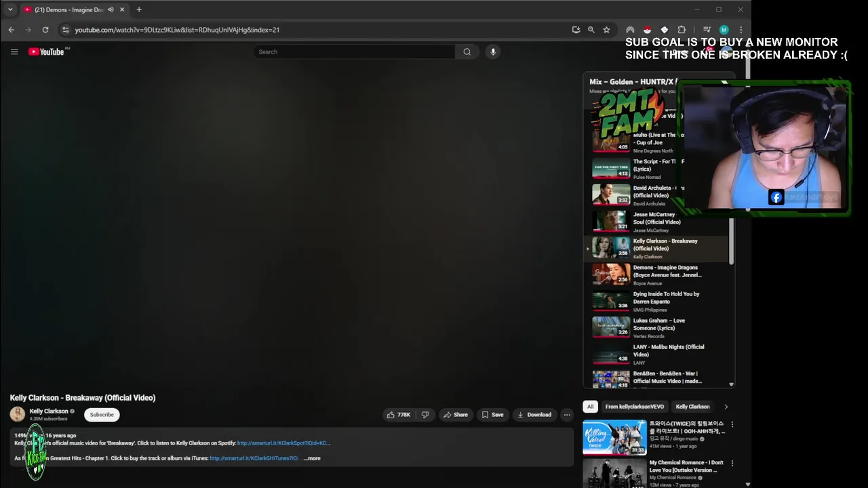This screenshot has width=868, height=488.
Task: Open the white tag extension icon
Action: pos(664,30)
